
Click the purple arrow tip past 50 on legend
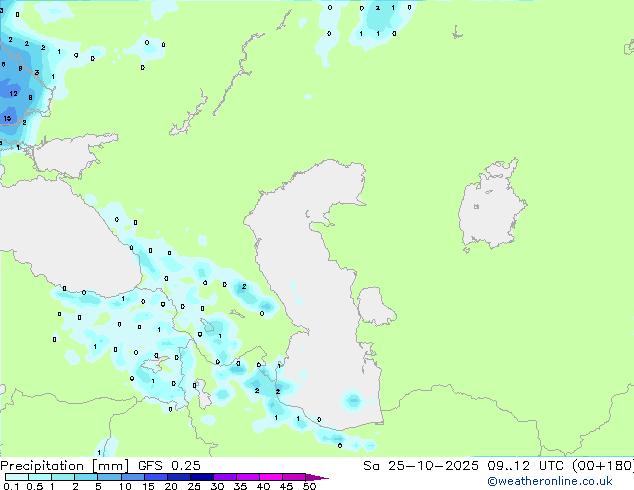(x=317, y=477)
